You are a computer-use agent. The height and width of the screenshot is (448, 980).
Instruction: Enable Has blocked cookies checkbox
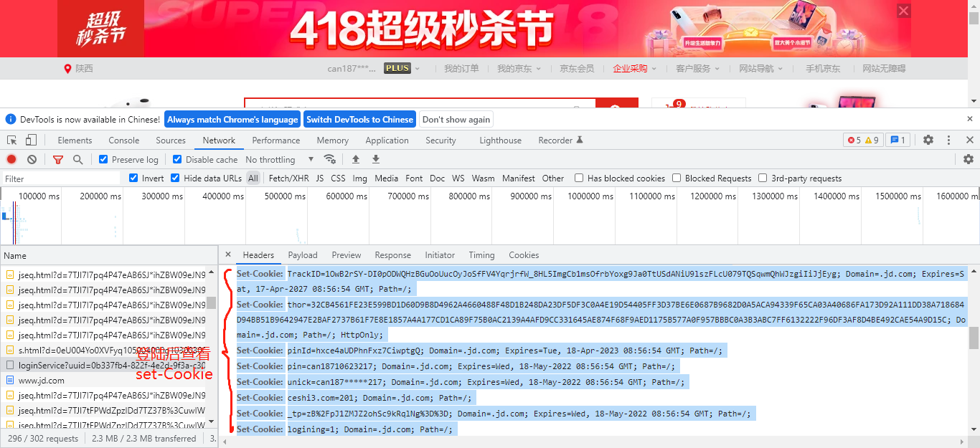[x=579, y=178]
